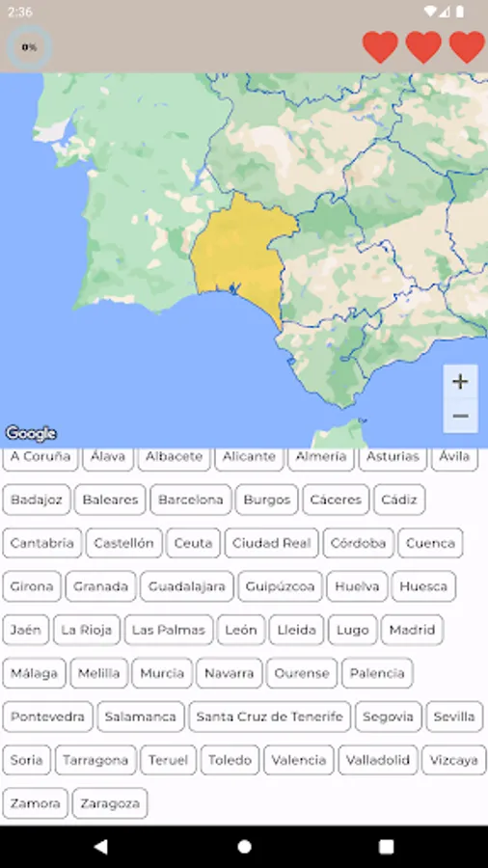
Task: Zoom out on the map
Action: [x=460, y=416]
